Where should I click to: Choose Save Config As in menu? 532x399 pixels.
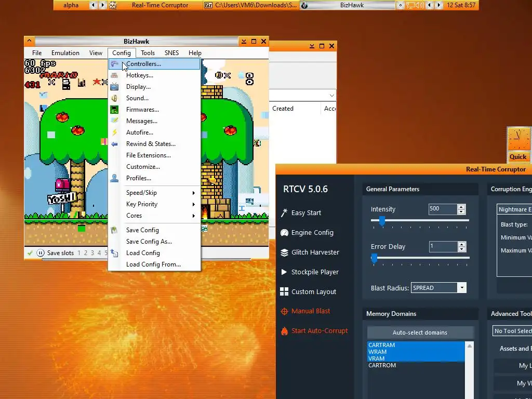[x=154, y=242]
